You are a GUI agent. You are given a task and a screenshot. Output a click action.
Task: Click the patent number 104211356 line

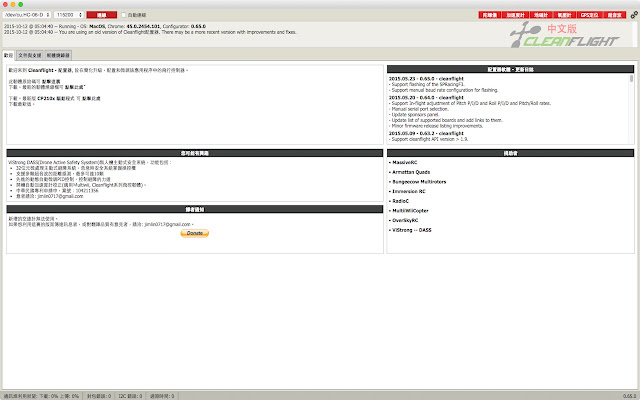tap(57, 191)
